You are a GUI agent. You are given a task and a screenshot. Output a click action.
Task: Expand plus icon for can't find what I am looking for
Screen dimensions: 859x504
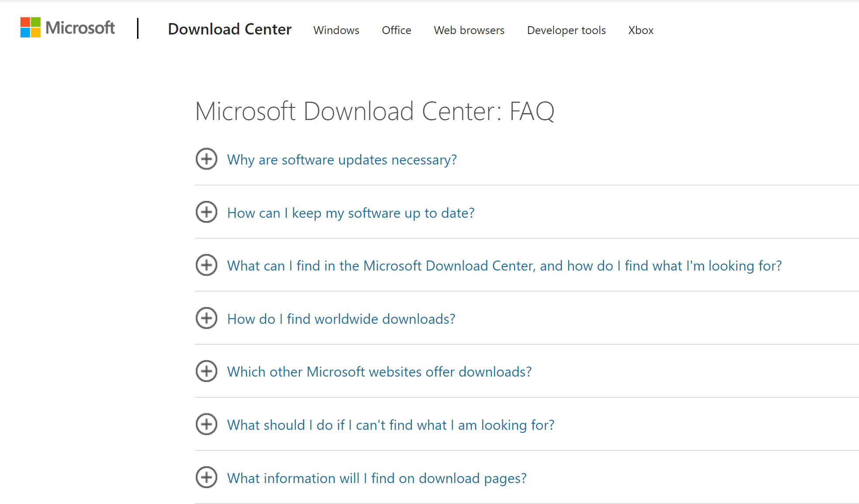206,424
